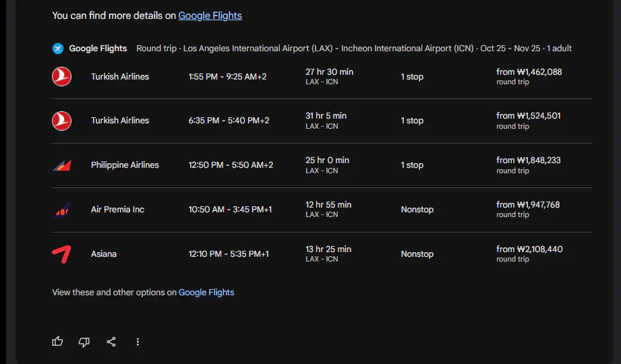The width and height of the screenshot is (621, 364).
Task: Click the share response icon
Action: [x=111, y=342]
